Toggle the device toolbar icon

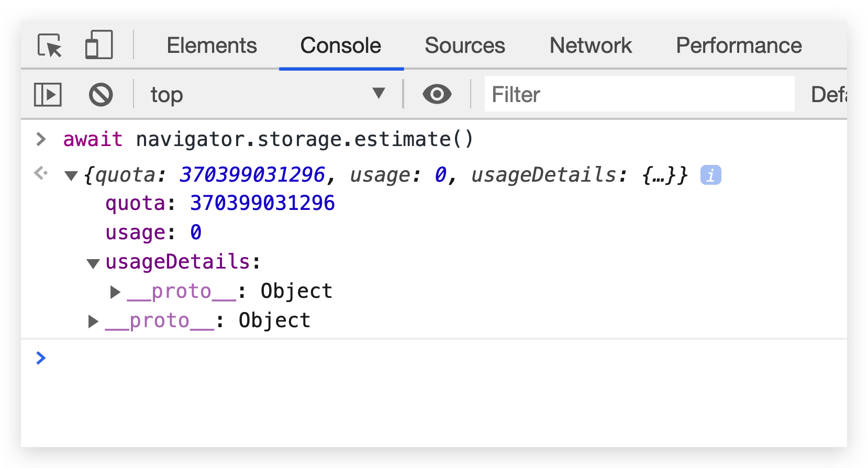coord(99,45)
